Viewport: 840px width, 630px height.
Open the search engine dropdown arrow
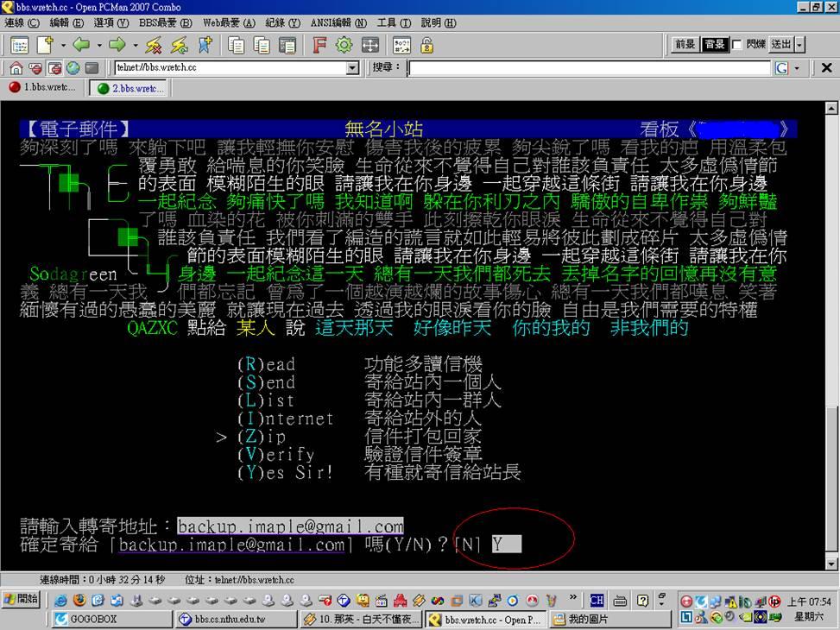[797, 68]
